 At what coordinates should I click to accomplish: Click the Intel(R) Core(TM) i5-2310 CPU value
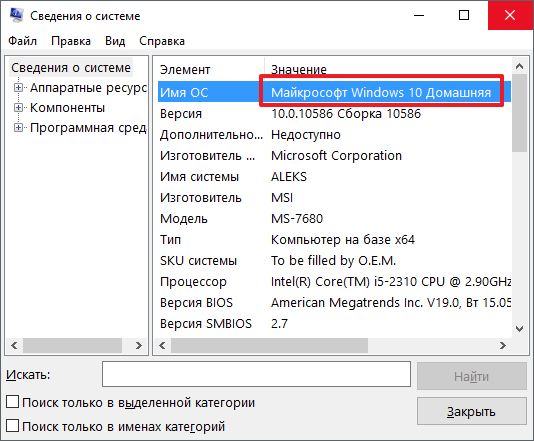(x=391, y=282)
